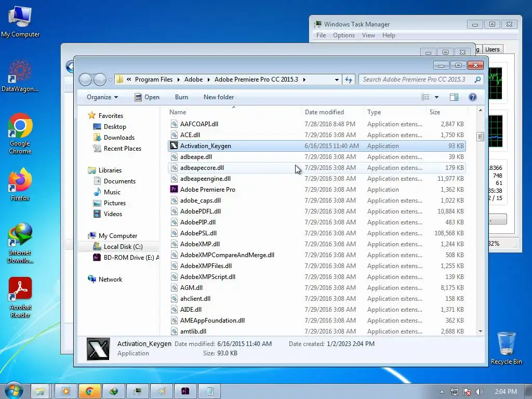Open Documents library in navigation pane
Image resolution: width=532 pixels, height=399 pixels.
coord(114,181)
